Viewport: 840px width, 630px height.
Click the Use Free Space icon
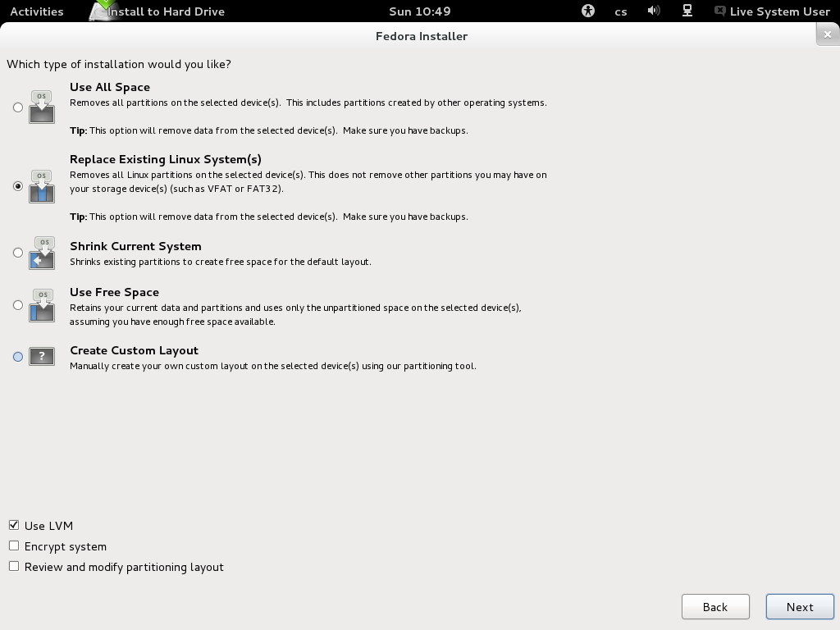coord(42,305)
